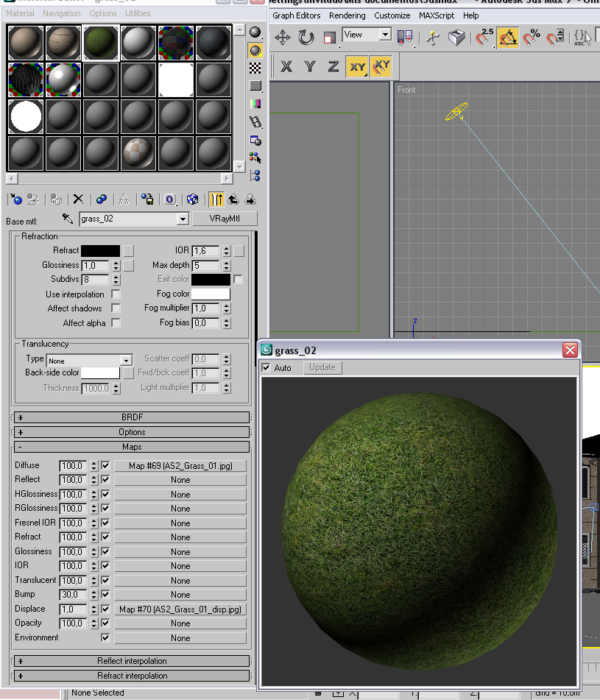600x700 pixels.
Task: Toggle the Diffuse map enable checkbox
Action: pos(105,466)
